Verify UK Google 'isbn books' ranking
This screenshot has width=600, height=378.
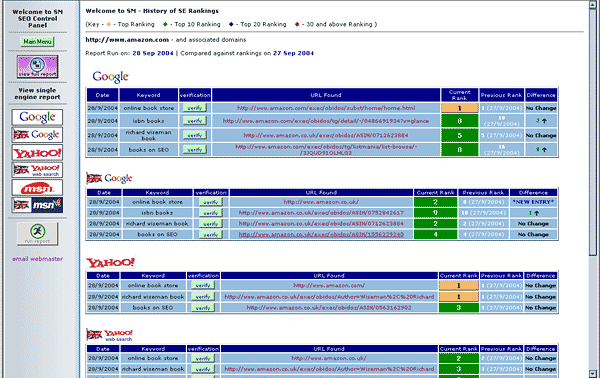point(211,213)
